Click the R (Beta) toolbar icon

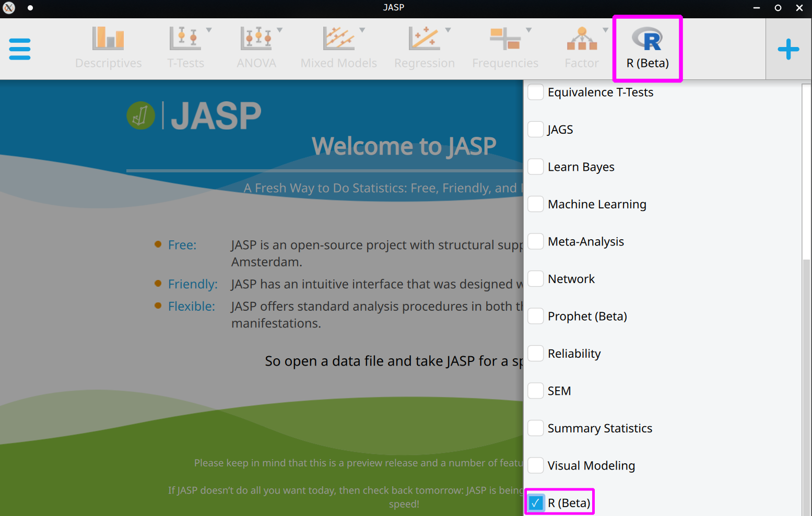click(x=648, y=47)
